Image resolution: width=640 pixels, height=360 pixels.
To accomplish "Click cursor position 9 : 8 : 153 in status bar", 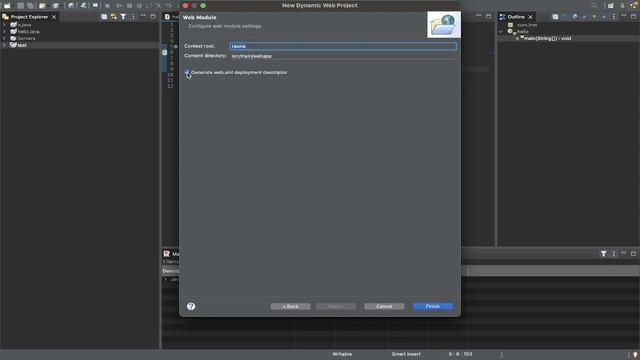I will point(460,354).
